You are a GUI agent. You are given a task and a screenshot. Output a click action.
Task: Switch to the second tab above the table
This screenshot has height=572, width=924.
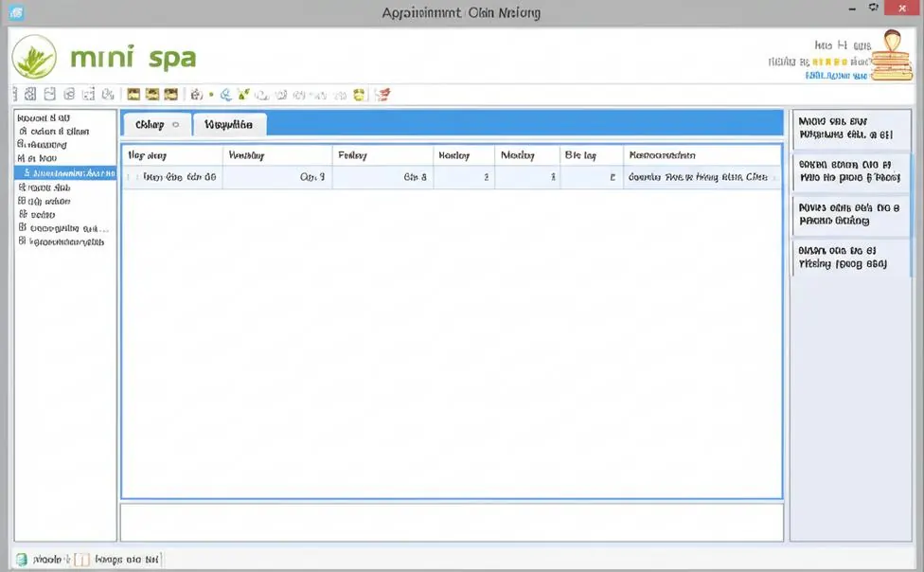tap(230, 124)
